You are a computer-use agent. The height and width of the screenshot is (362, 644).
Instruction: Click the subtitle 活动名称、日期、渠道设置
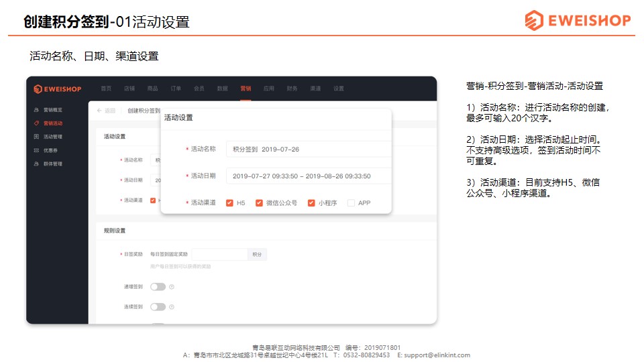pyautogui.click(x=94, y=56)
